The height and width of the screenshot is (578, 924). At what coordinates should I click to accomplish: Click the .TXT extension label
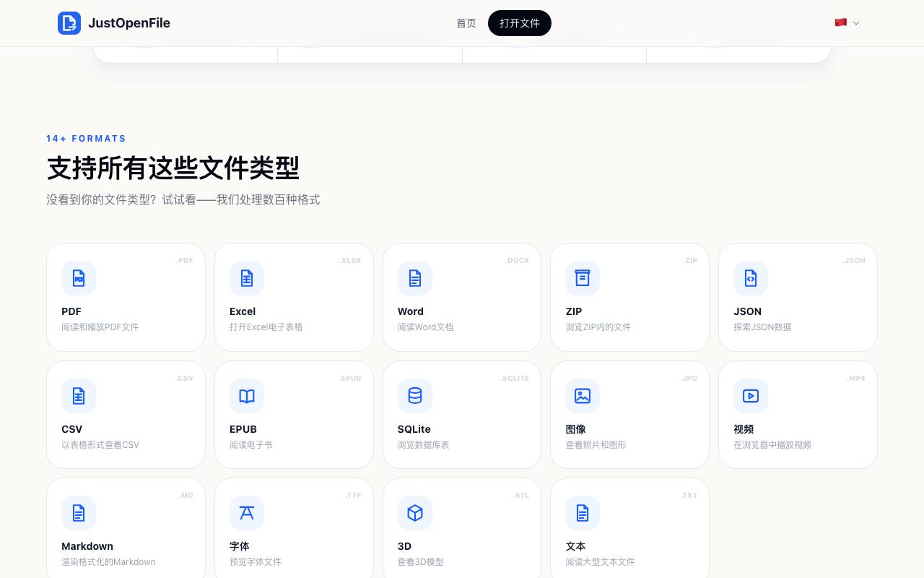689,496
